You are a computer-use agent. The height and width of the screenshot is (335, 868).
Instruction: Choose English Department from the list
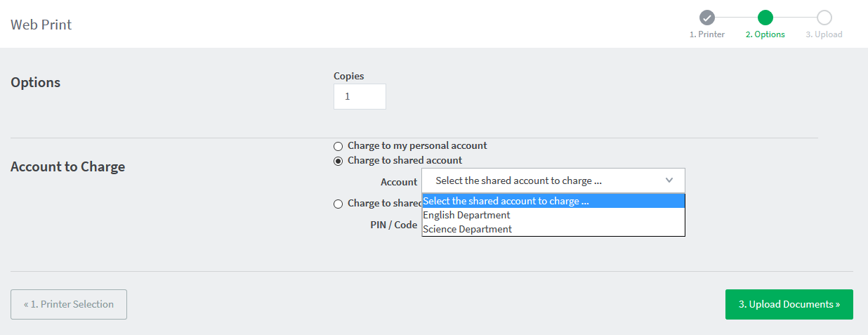553,215
